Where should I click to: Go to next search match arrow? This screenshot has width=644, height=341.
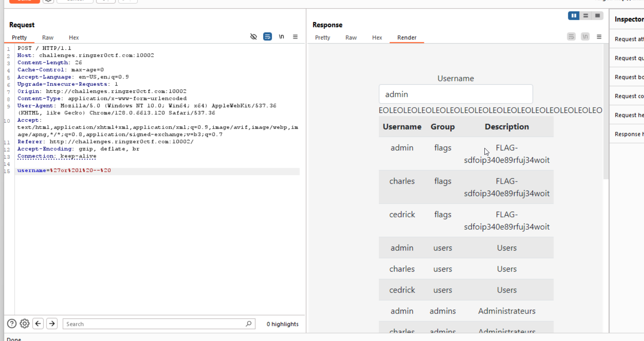(x=52, y=324)
